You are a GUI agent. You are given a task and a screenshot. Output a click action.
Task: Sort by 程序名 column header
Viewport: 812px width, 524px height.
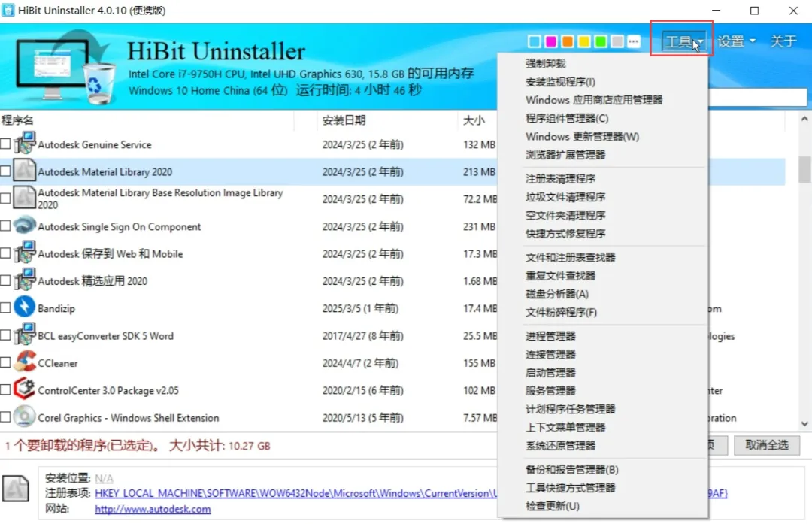tap(17, 120)
